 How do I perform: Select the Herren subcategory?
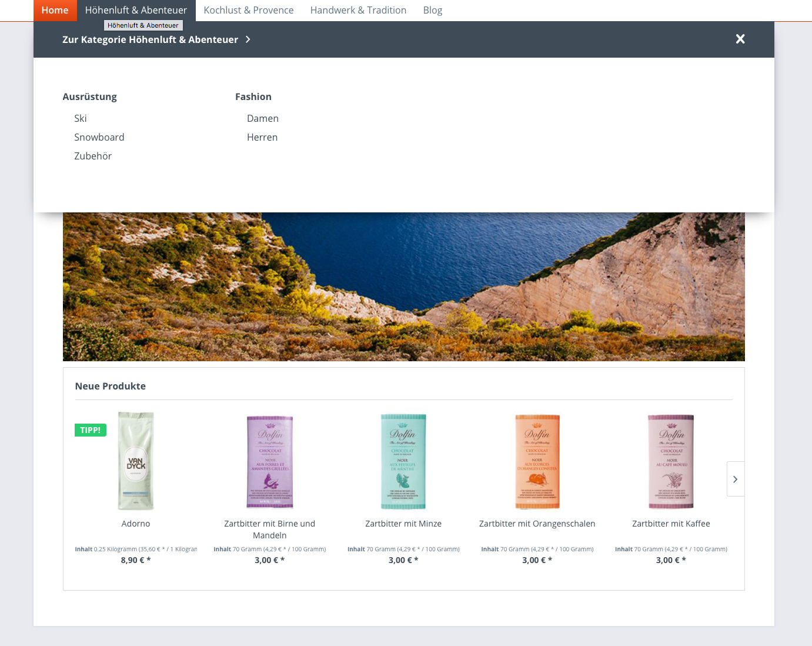click(x=262, y=137)
